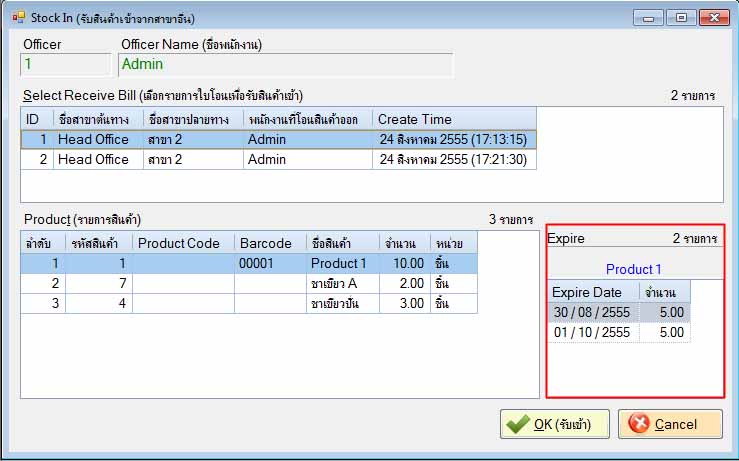The width and height of the screenshot is (739, 461).
Task: Click the ID column header
Action: click(x=37, y=119)
